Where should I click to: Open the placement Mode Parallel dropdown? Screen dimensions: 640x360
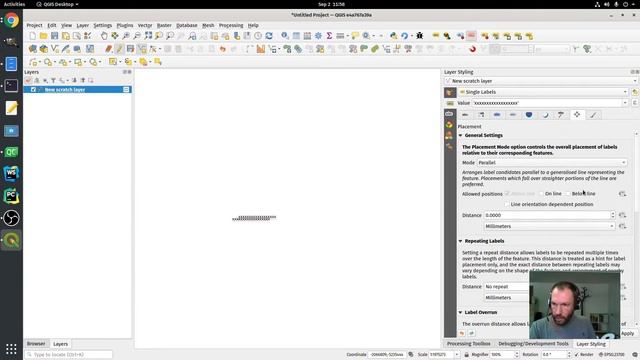pyautogui.click(x=552, y=162)
